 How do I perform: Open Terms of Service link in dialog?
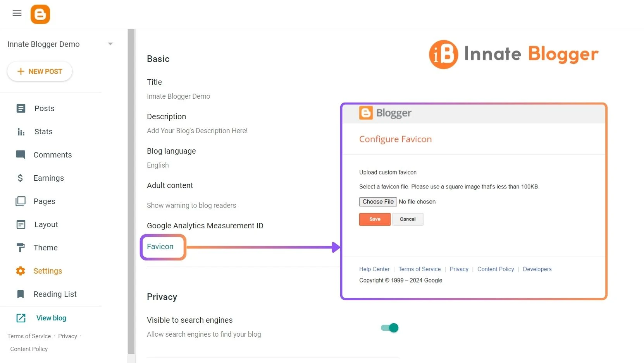click(419, 269)
